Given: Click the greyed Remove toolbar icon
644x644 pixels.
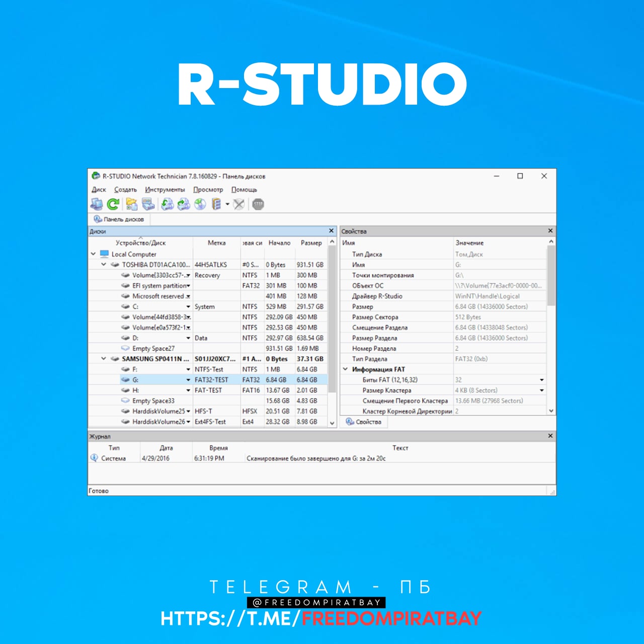Looking at the screenshot, I should coord(239,204).
